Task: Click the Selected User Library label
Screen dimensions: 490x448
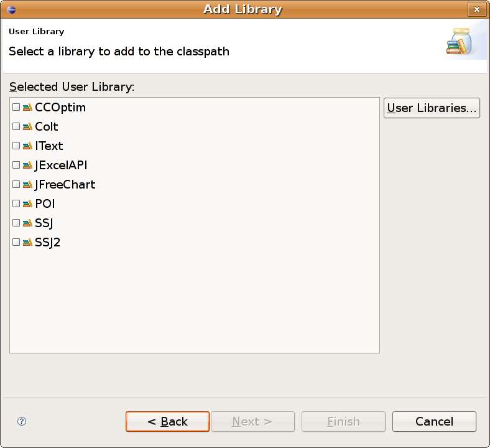Action: pos(72,87)
